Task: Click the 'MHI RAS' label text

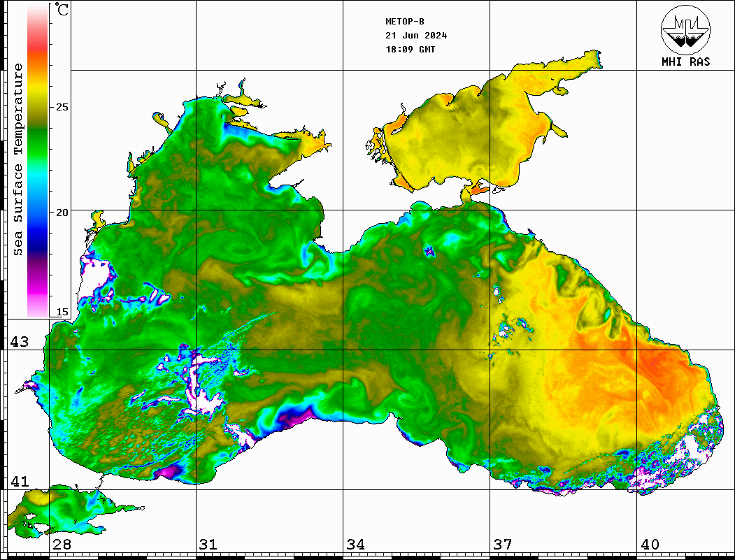Action: coord(685,62)
